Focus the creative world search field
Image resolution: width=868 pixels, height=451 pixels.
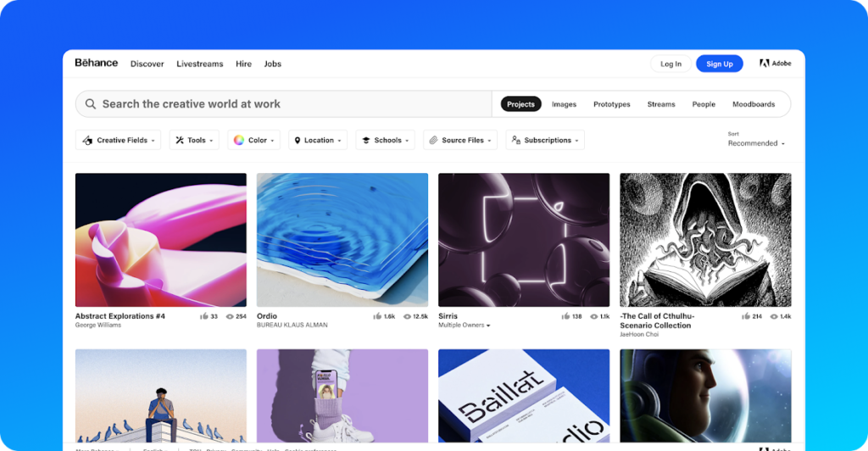(283, 104)
